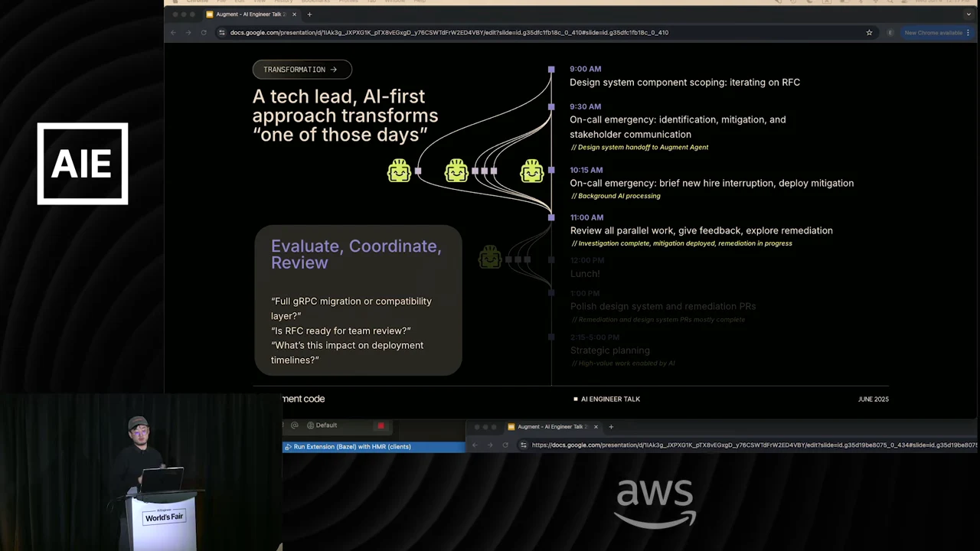Reload the page in the upper Chrome window
980x551 pixels.
(x=204, y=32)
